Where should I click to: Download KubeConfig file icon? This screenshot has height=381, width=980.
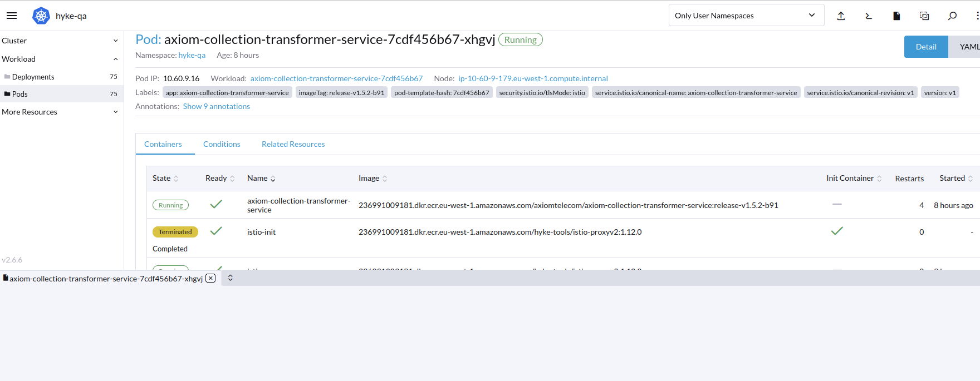pos(896,16)
